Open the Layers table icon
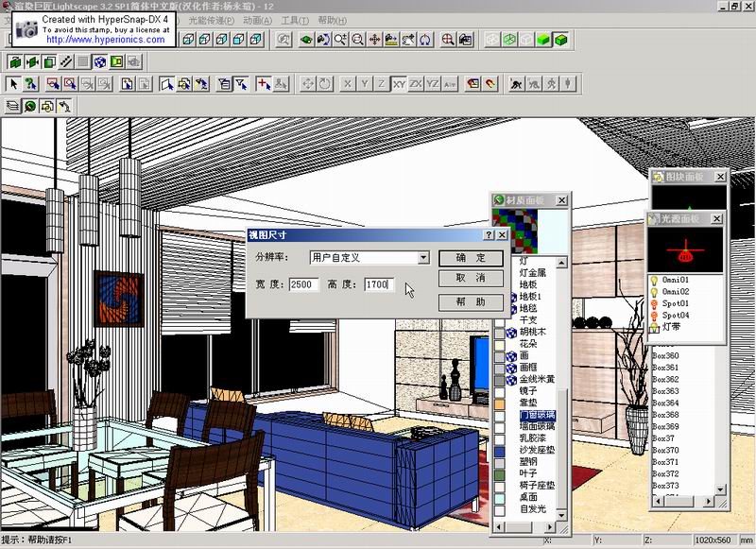Viewport: 756px width, 549px height. (x=13, y=106)
